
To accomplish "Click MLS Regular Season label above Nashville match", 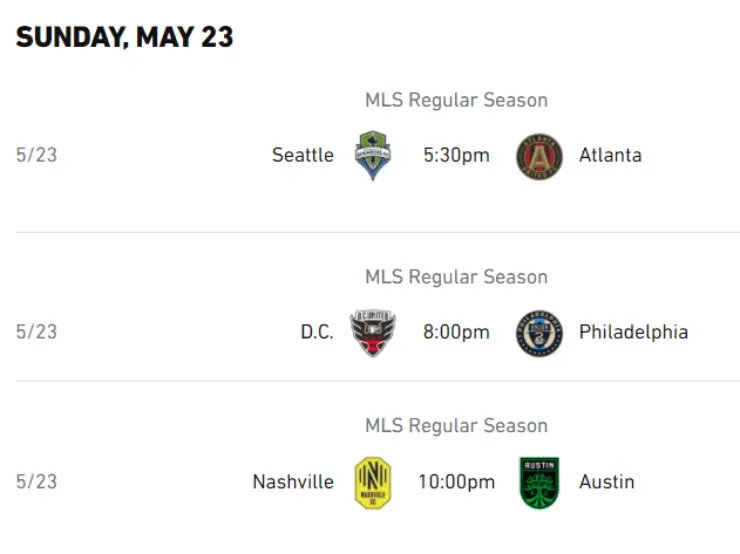I will (x=456, y=426).
